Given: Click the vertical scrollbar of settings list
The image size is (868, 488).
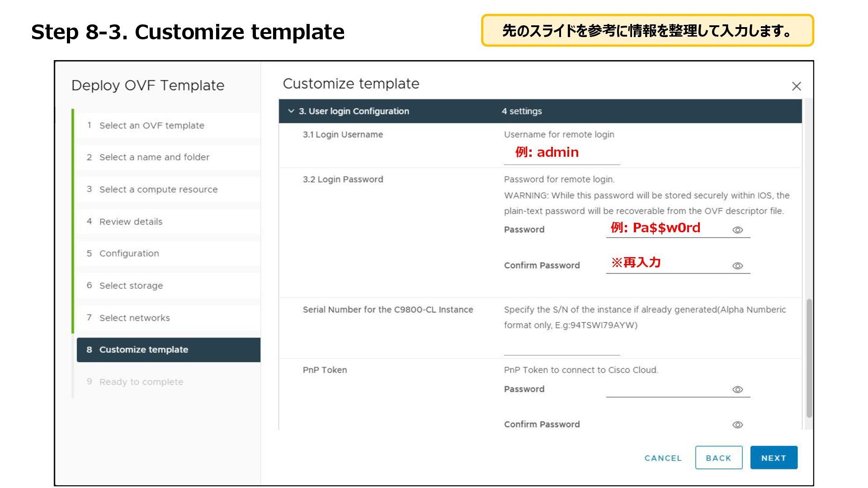Looking at the screenshot, I should 809,357.
